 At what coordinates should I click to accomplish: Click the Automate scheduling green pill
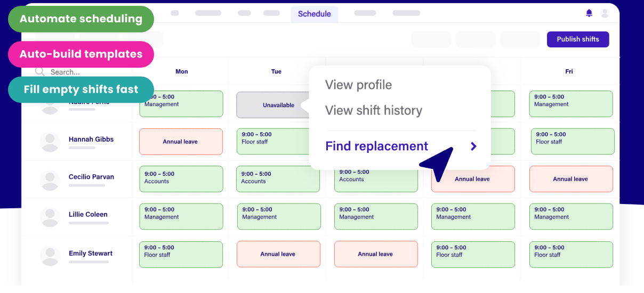coord(81,19)
